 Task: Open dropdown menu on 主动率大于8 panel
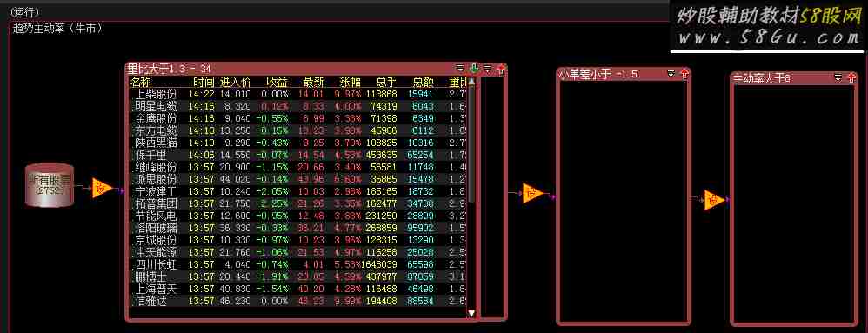pyautogui.click(x=838, y=78)
